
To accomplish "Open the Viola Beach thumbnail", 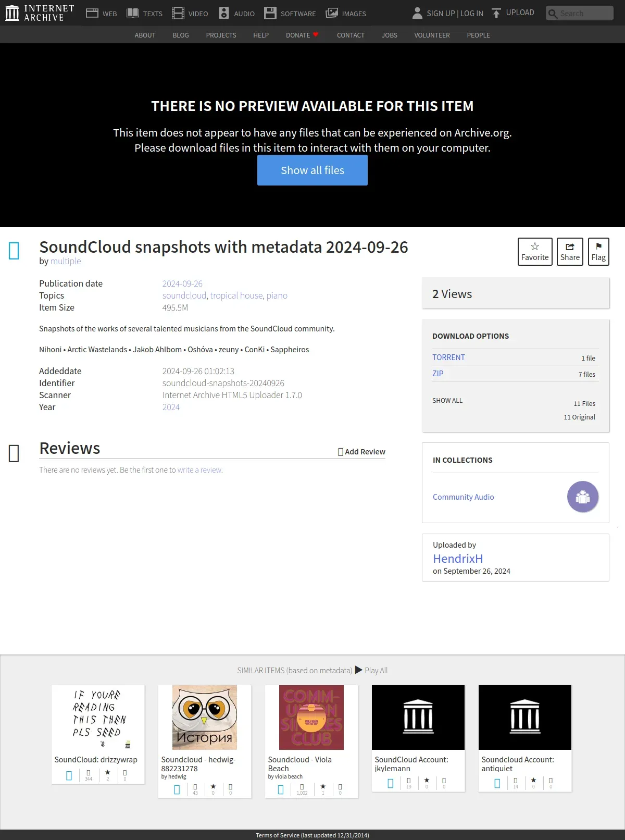I will coord(311,718).
